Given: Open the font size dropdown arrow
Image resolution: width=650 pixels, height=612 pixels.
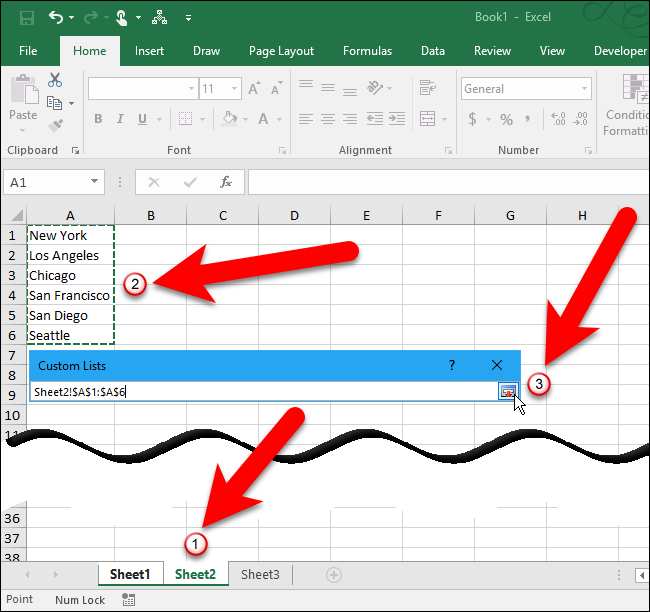Looking at the screenshot, I should click(235, 88).
